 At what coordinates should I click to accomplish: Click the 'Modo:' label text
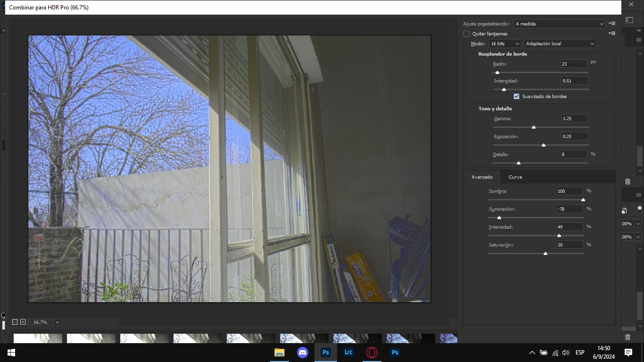tap(478, 43)
